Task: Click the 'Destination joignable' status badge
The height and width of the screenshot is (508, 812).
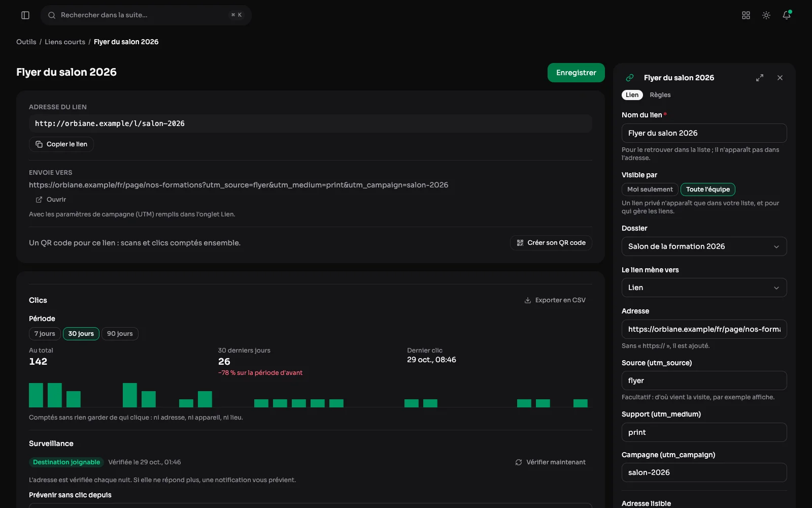Action: pos(66,462)
